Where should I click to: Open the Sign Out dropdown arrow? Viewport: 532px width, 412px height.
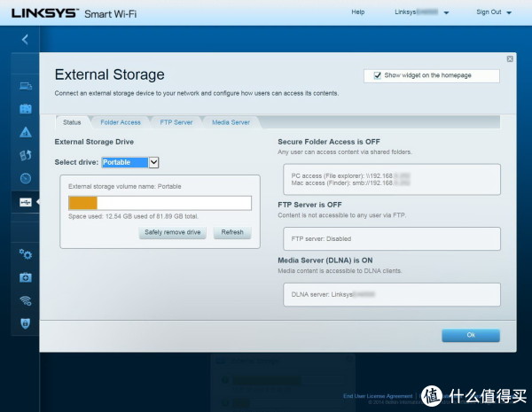(509, 13)
